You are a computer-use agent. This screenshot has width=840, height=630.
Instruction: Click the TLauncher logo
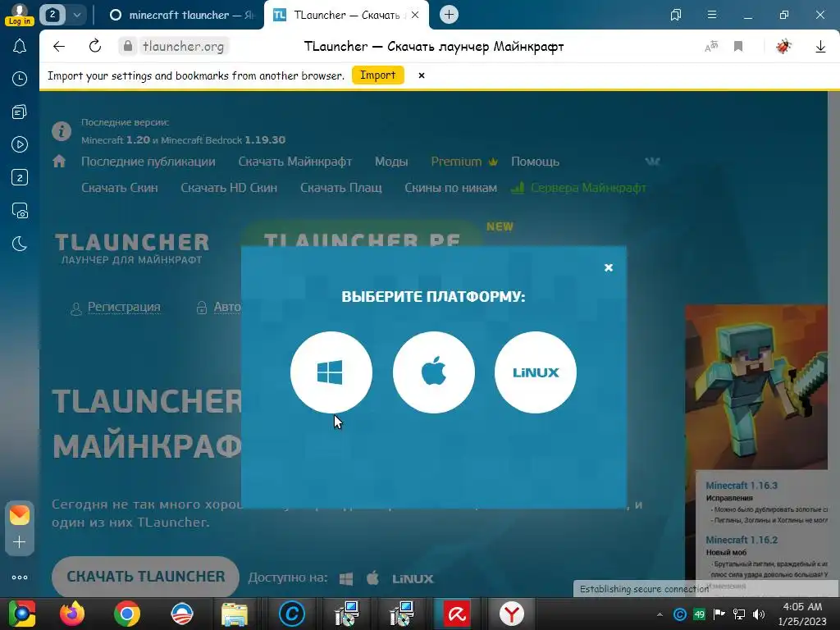[x=132, y=248]
